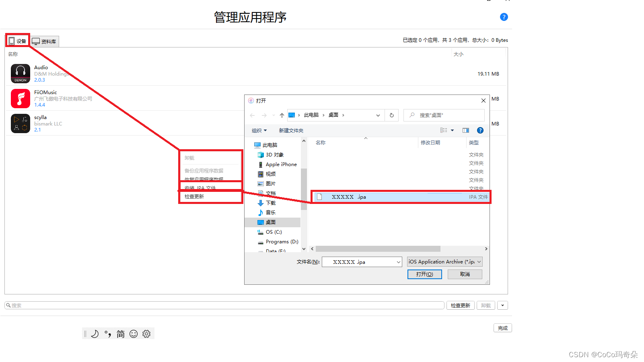Switch the IME 简 simplified character toggle
Image resolution: width=644 pixels, height=362 pixels.
tap(121, 334)
